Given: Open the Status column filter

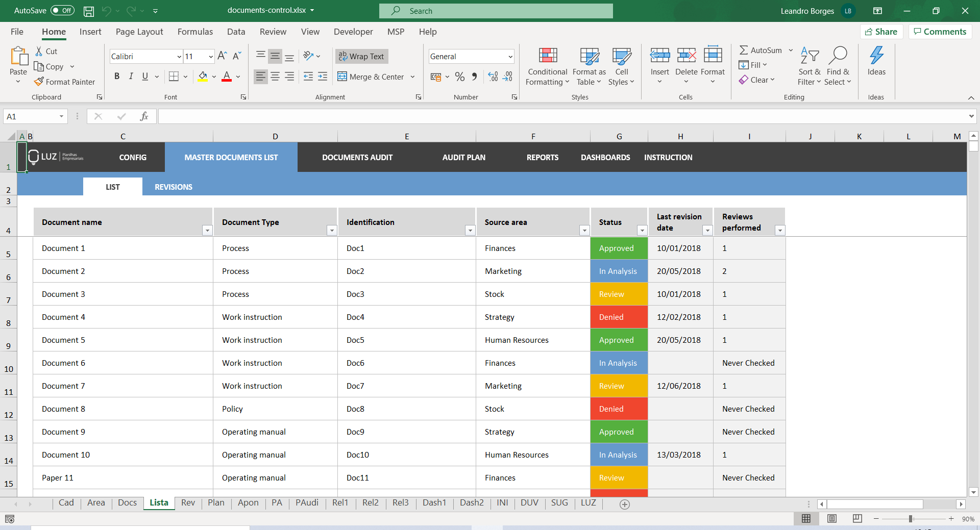Looking at the screenshot, I should [642, 231].
